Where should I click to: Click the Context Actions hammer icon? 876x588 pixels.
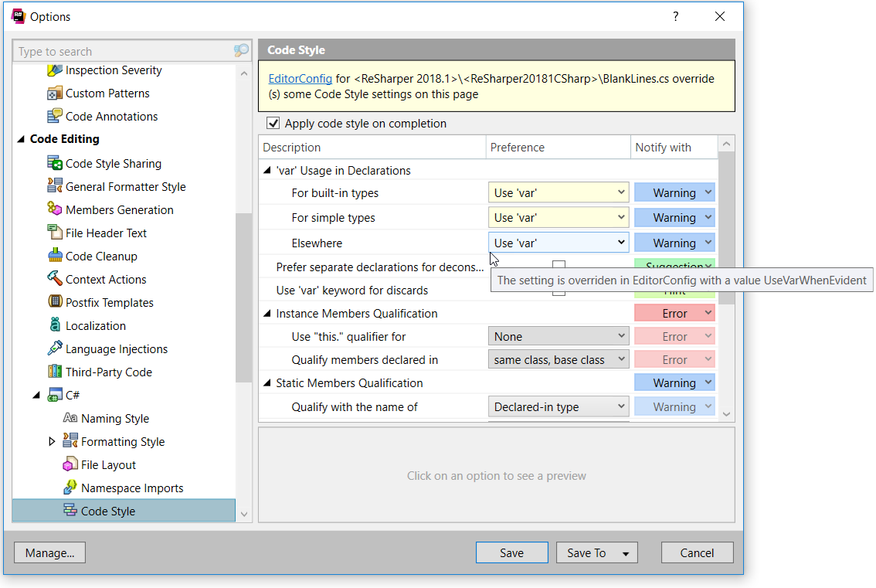pyautogui.click(x=55, y=279)
